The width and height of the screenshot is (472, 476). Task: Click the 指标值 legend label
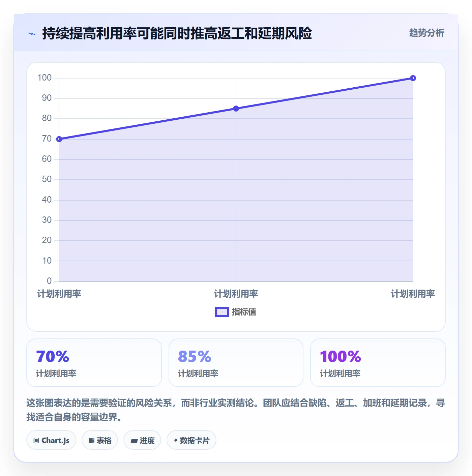(244, 312)
